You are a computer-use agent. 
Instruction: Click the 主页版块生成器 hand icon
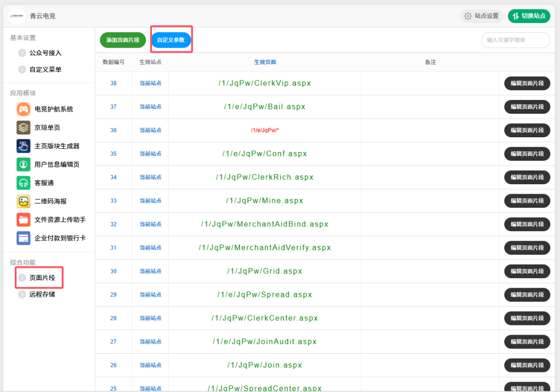tap(23, 146)
